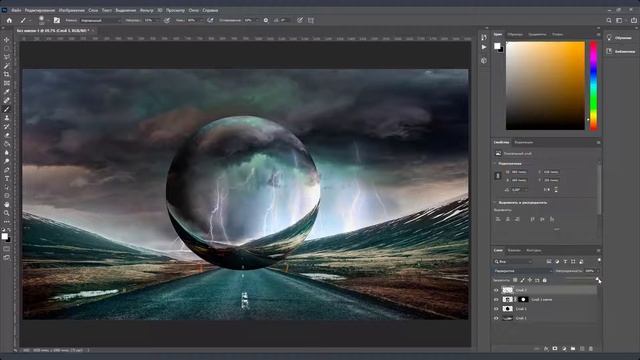The image size is (640, 360).
Task: Open the Фильтр menu
Action: [x=147, y=10]
